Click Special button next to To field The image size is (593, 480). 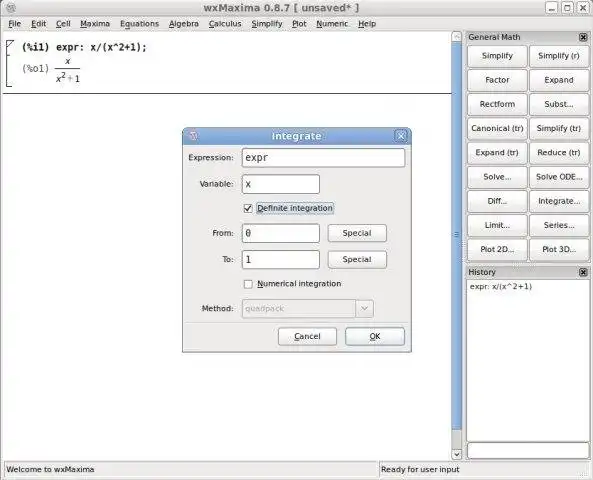(357, 259)
